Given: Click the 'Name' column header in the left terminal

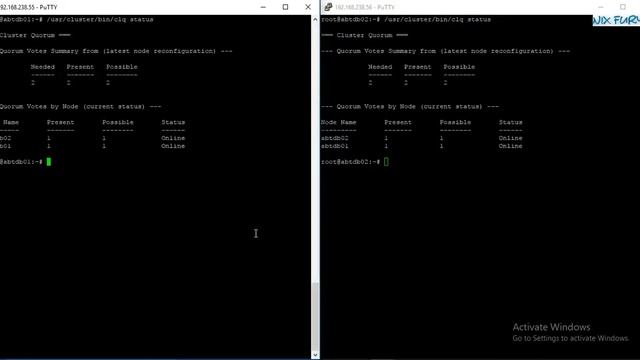Looking at the screenshot, I should [11, 122].
